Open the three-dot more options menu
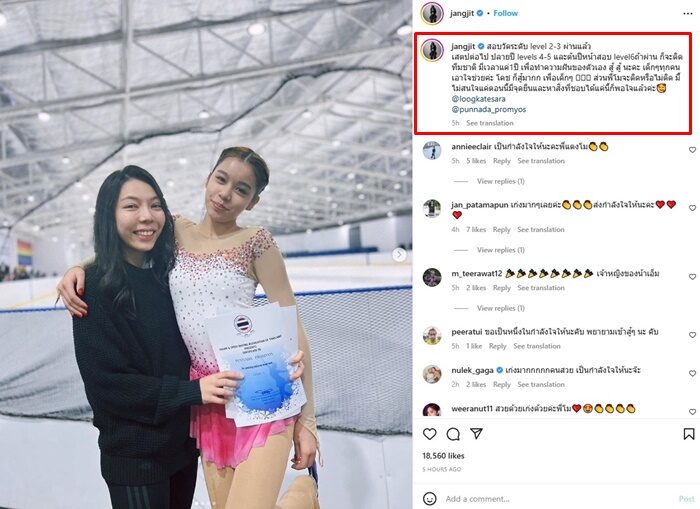Viewport: 700px width, 509px height. click(688, 13)
